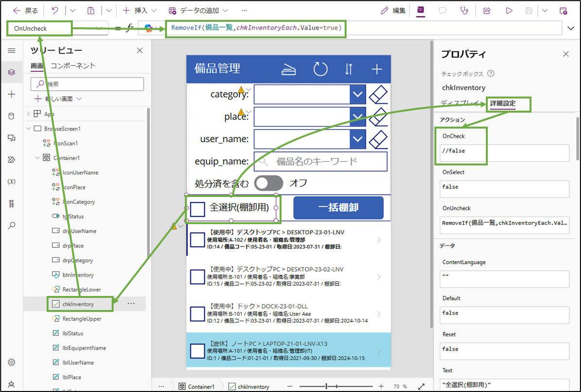Screen dimensions: 581x392
Task: Click the insert plus icon in left rail
Action: pyautogui.click(x=12, y=94)
